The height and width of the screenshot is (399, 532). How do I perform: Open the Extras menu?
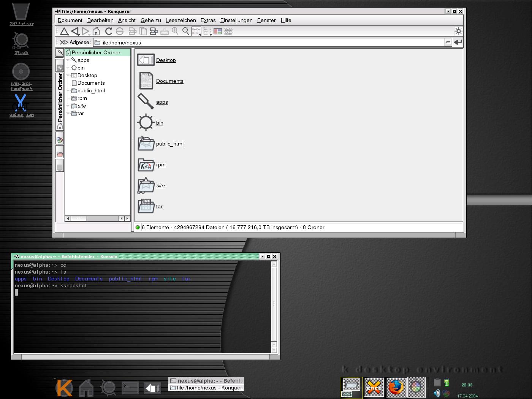[x=208, y=20]
